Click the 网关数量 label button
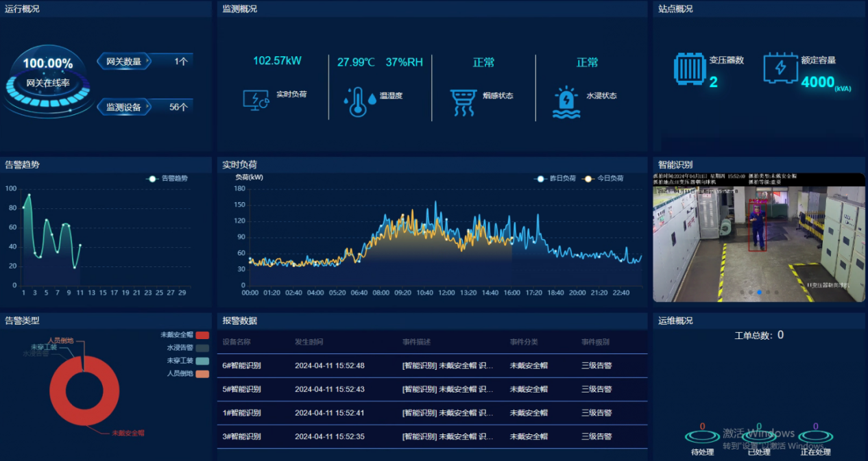Screen dimensions: 868x461 click(x=123, y=62)
